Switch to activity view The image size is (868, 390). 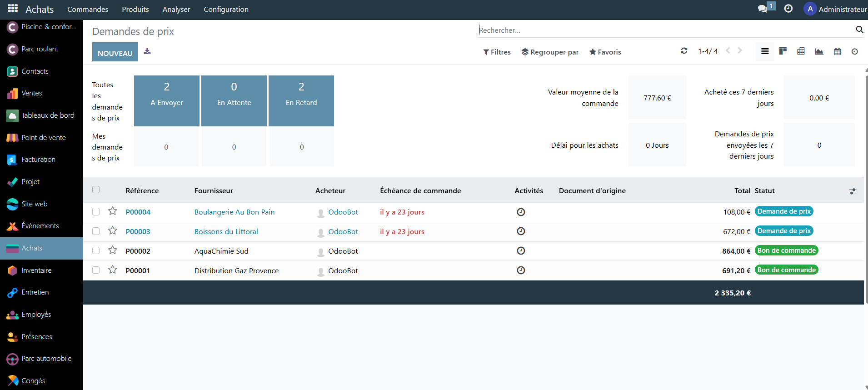click(x=855, y=51)
